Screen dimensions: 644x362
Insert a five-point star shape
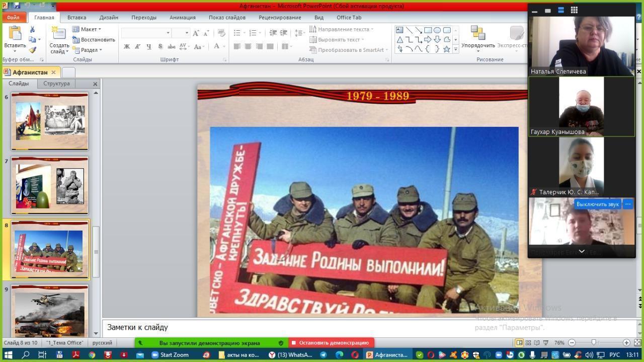[x=446, y=49]
